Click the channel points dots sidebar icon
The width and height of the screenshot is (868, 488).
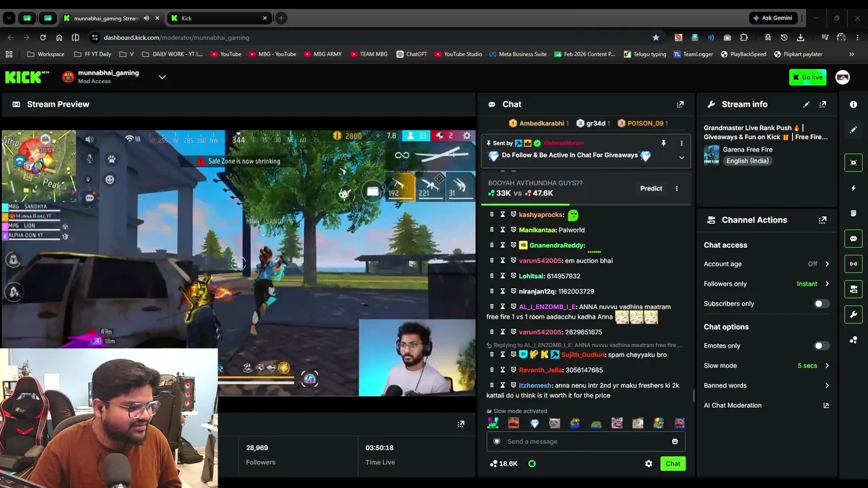pos(853,340)
